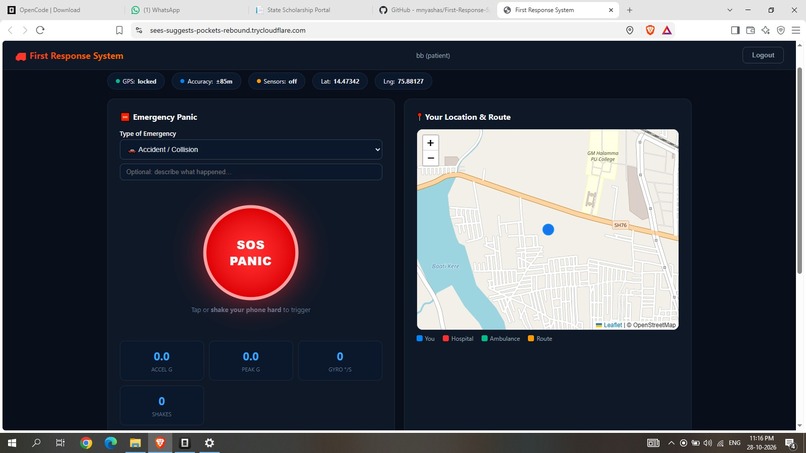This screenshot has height=453, width=806.
Task: Click the optional description input field
Action: click(x=251, y=172)
